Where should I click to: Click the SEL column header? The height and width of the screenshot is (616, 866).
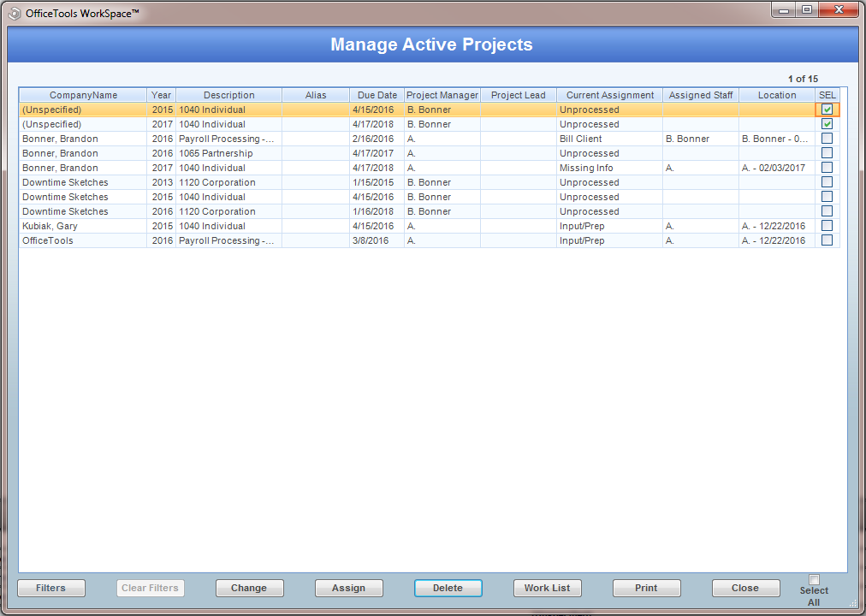click(827, 95)
